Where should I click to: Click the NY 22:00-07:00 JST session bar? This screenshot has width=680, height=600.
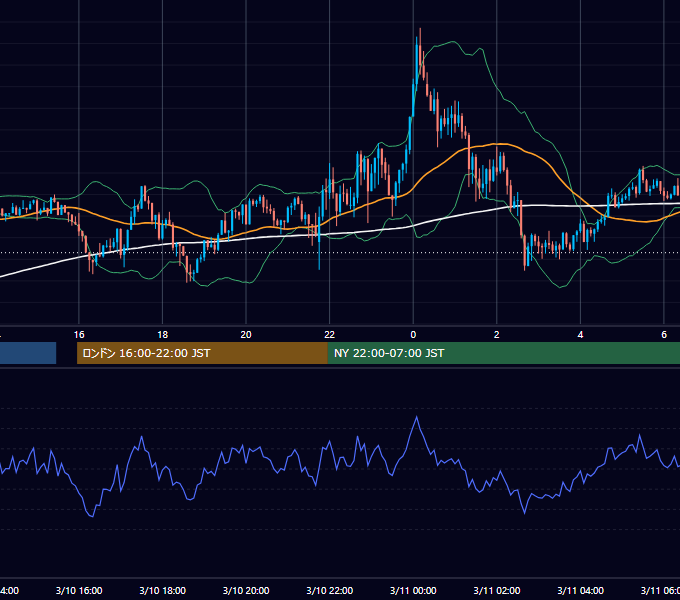(x=503, y=353)
